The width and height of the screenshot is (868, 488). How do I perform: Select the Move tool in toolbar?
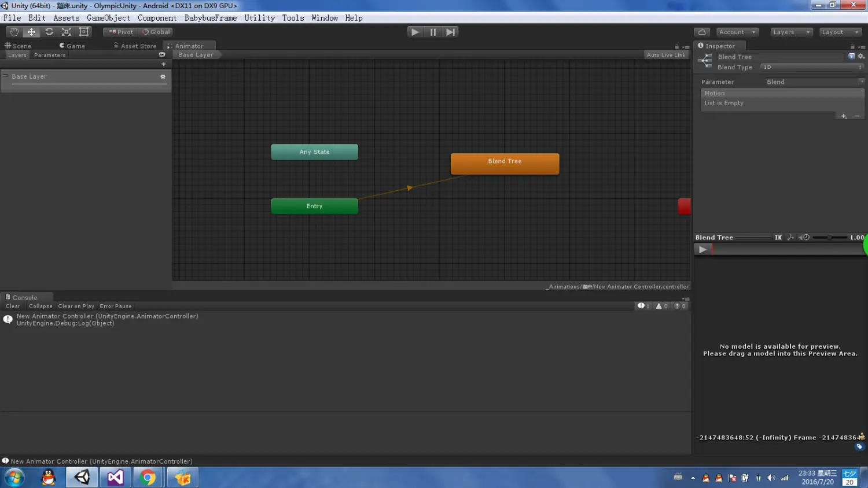[31, 32]
